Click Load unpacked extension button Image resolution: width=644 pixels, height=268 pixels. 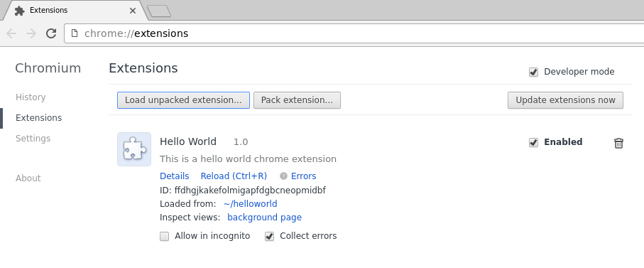pyautogui.click(x=183, y=100)
